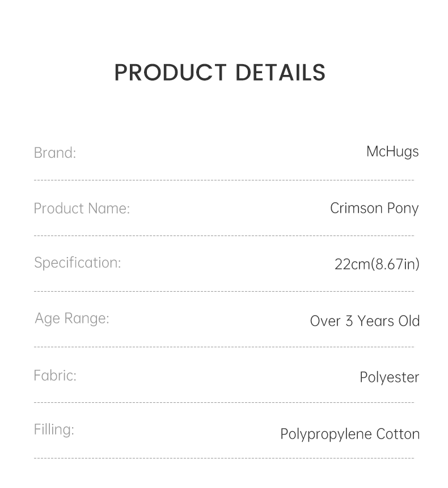Select the Fabric label
The image size is (448, 488).
click(x=54, y=375)
